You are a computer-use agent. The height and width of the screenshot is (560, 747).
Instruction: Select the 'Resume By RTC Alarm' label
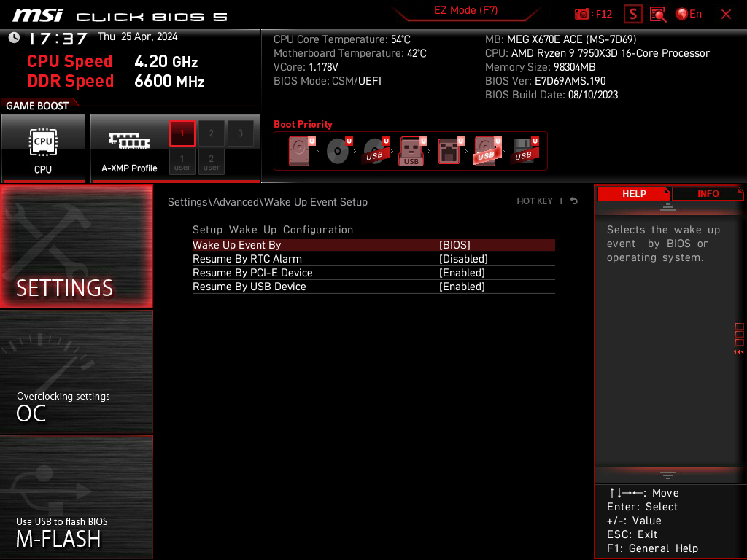tap(247, 259)
